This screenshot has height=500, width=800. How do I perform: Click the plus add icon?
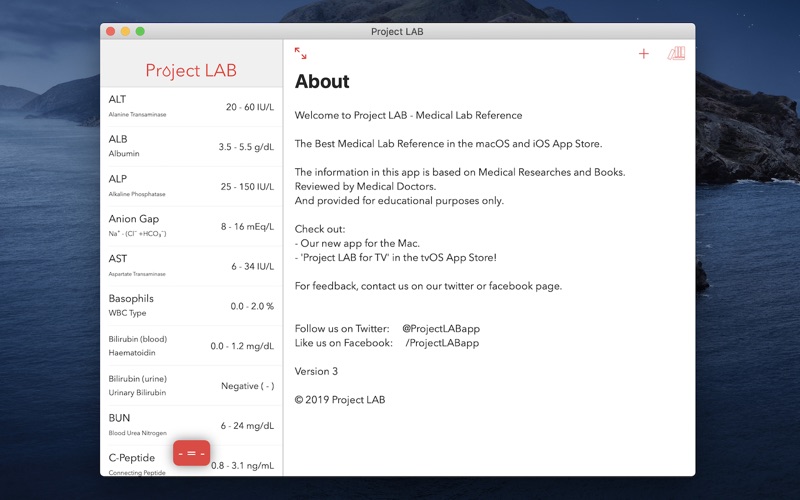pos(644,54)
